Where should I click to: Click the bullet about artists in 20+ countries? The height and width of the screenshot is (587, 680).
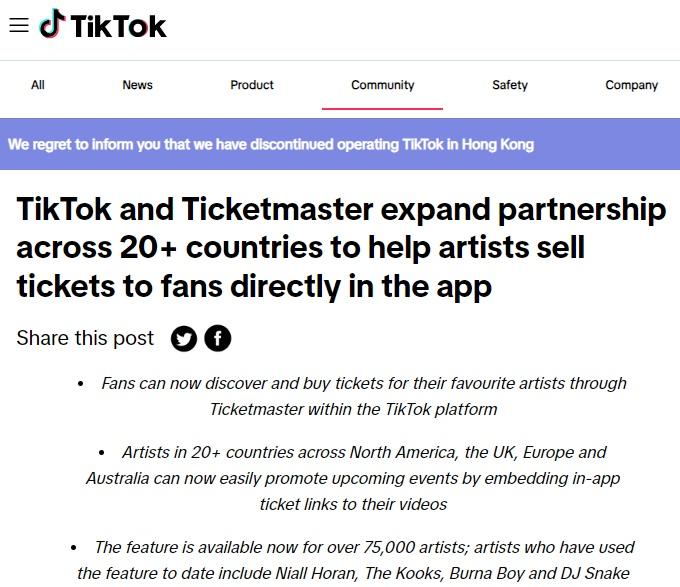tap(353, 478)
